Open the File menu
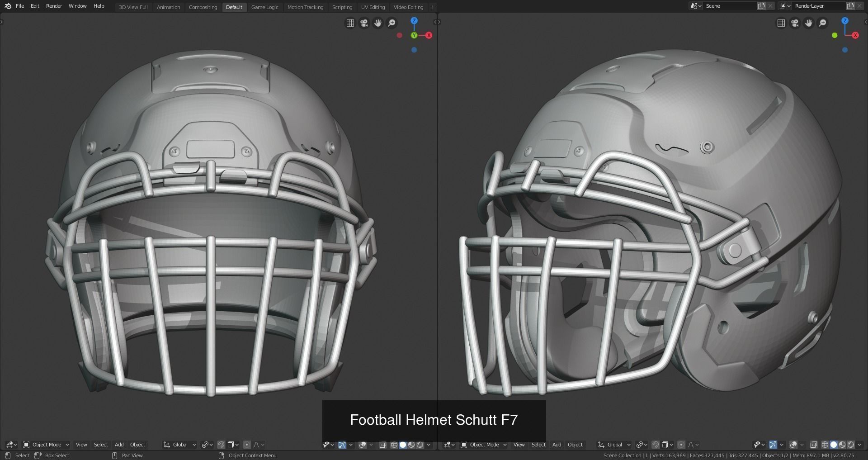Viewport: 868px width, 460px height. (20, 6)
